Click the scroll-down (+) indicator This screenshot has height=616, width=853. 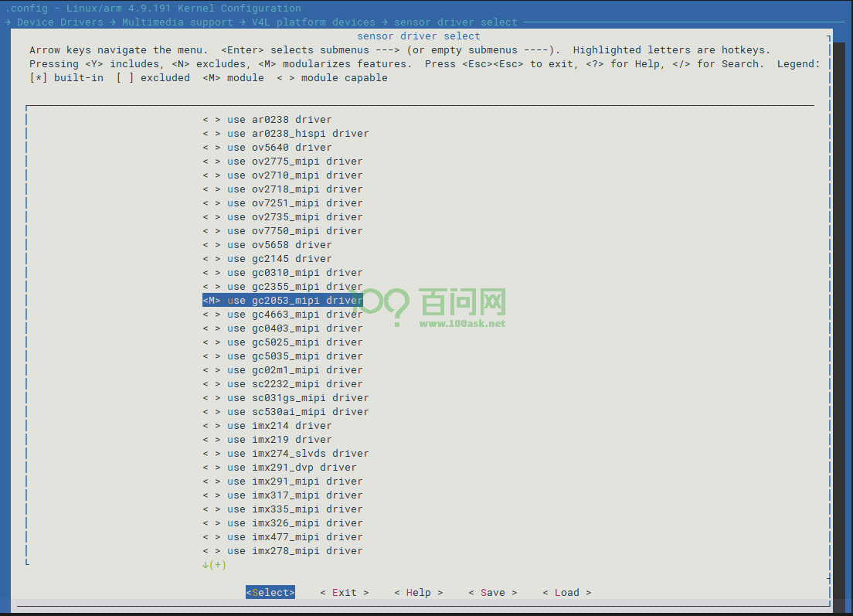point(214,565)
